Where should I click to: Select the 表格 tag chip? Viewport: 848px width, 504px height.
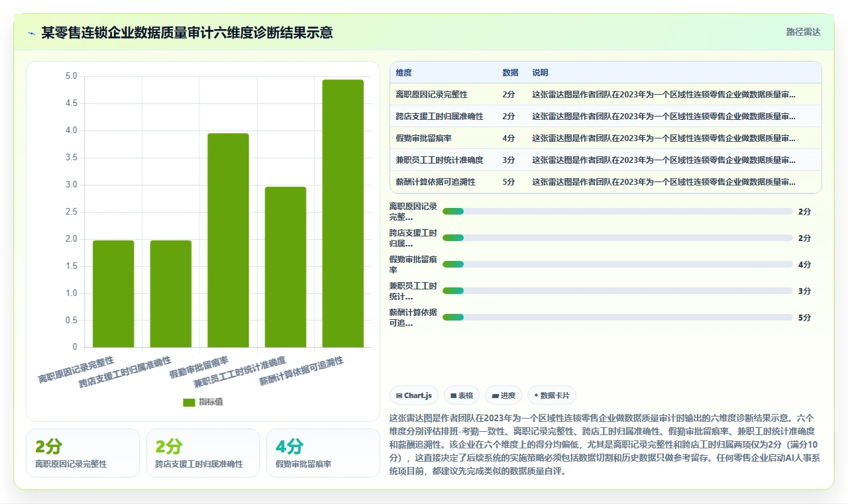(461, 395)
